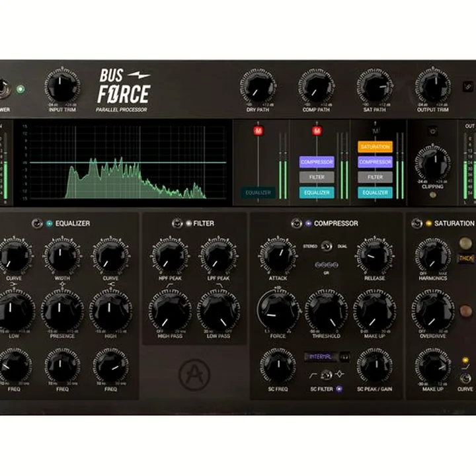Click the Input Trim knob

[62, 86]
